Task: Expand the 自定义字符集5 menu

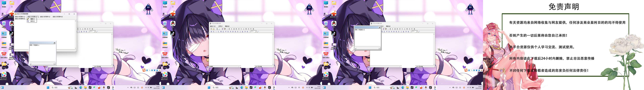Action: coord(20,19)
